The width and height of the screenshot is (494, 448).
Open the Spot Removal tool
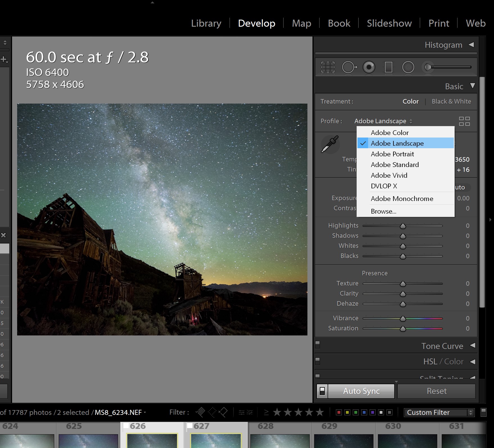[x=349, y=67]
